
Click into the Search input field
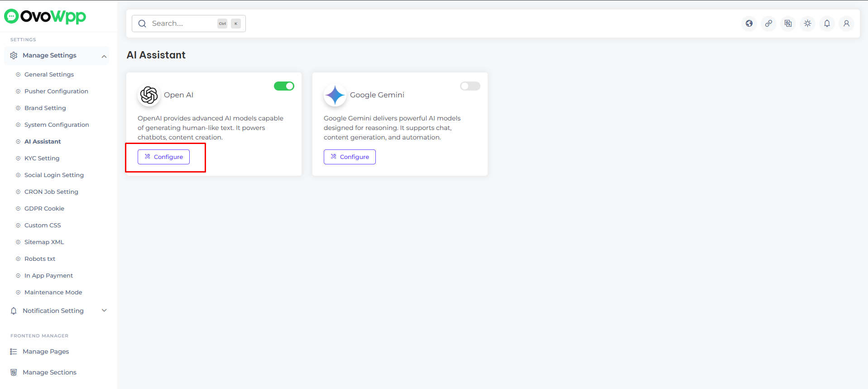(181, 24)
